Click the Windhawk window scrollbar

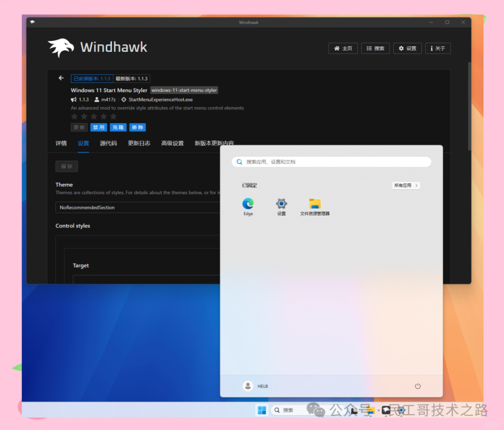coord(469,106)
